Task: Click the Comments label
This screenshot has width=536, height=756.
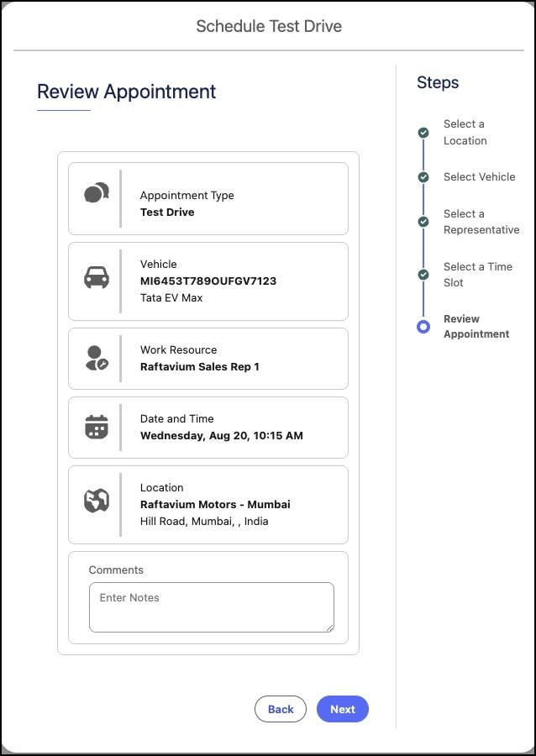Action: pyautogui.click(x=116, y=570)
